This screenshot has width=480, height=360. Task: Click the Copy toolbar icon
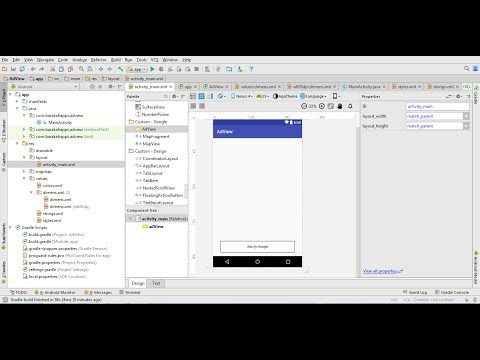(x=61, y=69)
